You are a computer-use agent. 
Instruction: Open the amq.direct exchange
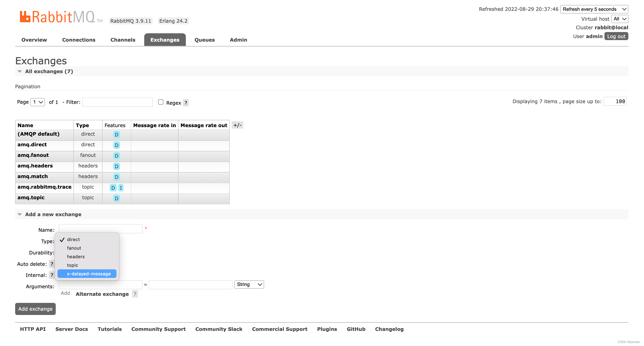pyautogui.click(x=32, y=145)
